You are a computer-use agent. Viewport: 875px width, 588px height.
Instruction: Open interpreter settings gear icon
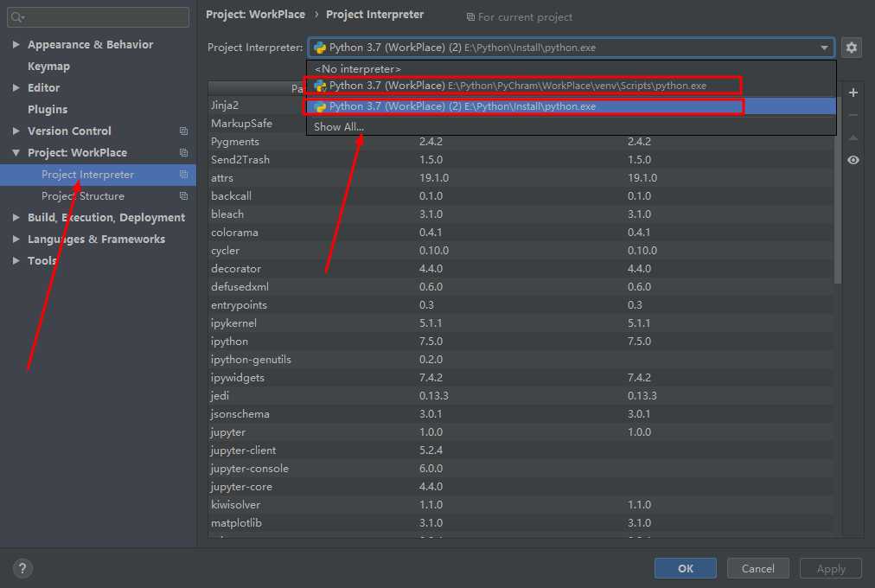click(x=851, y=48)
